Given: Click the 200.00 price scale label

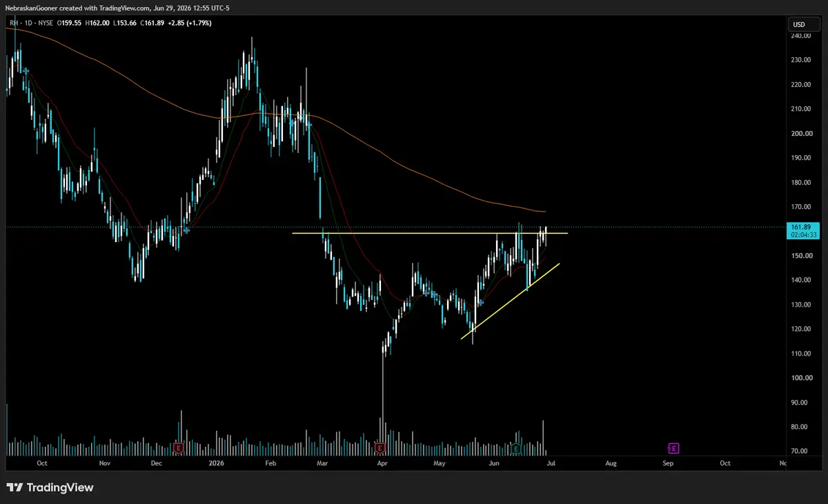Looking at the screenshot, I should tap(802, 134).
